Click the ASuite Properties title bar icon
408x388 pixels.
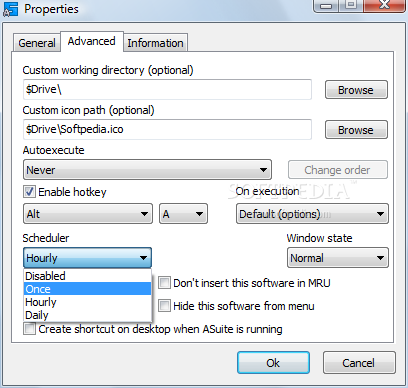point(10,9)
